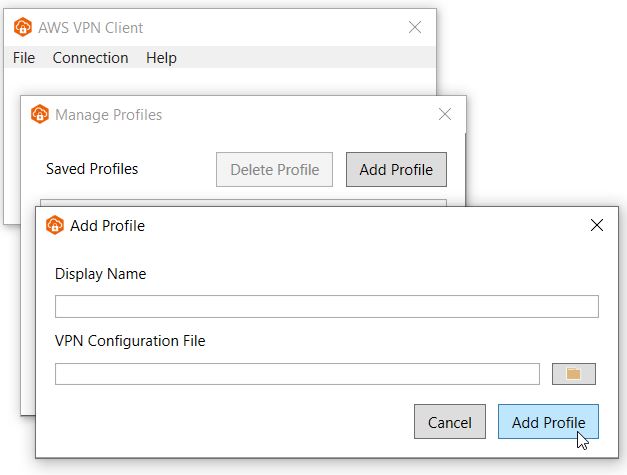Click the Add Profile dialog title text
Image resolution: width=627 pixels, height=475 pixels.
click(x=107, y=226)
